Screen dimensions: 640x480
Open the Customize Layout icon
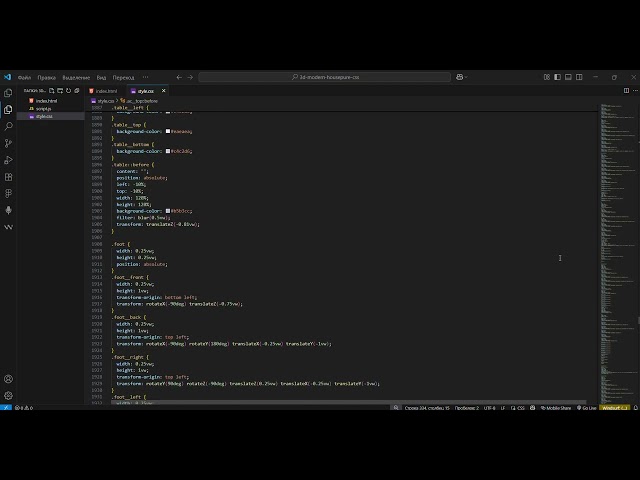pyautogui.click(x=547, y=77)
